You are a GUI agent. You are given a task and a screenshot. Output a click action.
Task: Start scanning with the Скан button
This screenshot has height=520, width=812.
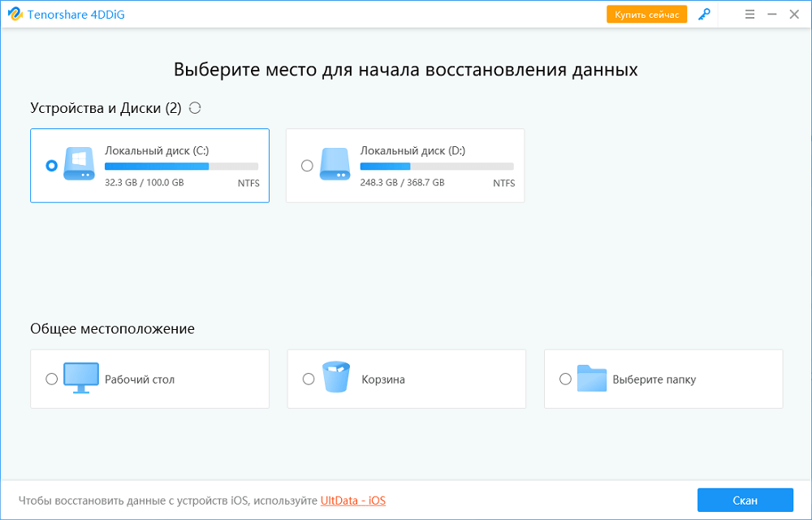pos(745,500)
